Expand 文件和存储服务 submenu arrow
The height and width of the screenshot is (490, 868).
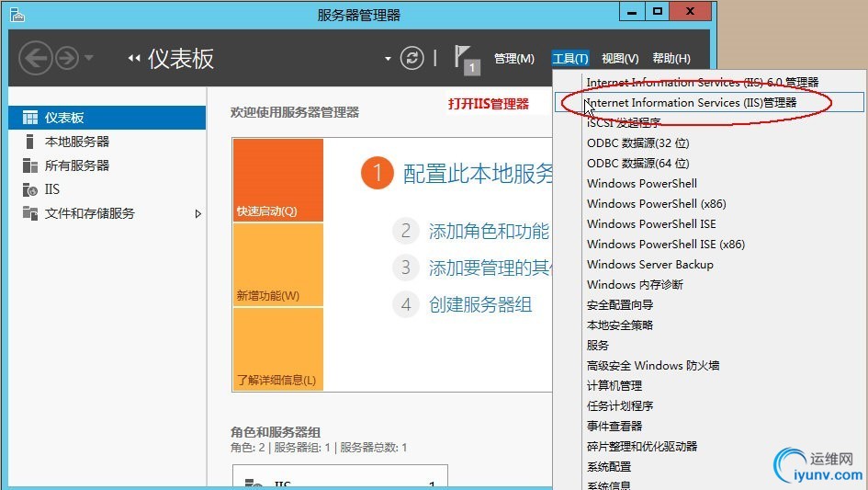point(198,214)
